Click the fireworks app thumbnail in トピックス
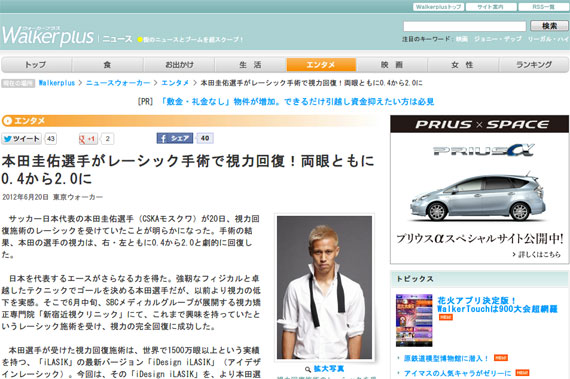 click(414, 320)
